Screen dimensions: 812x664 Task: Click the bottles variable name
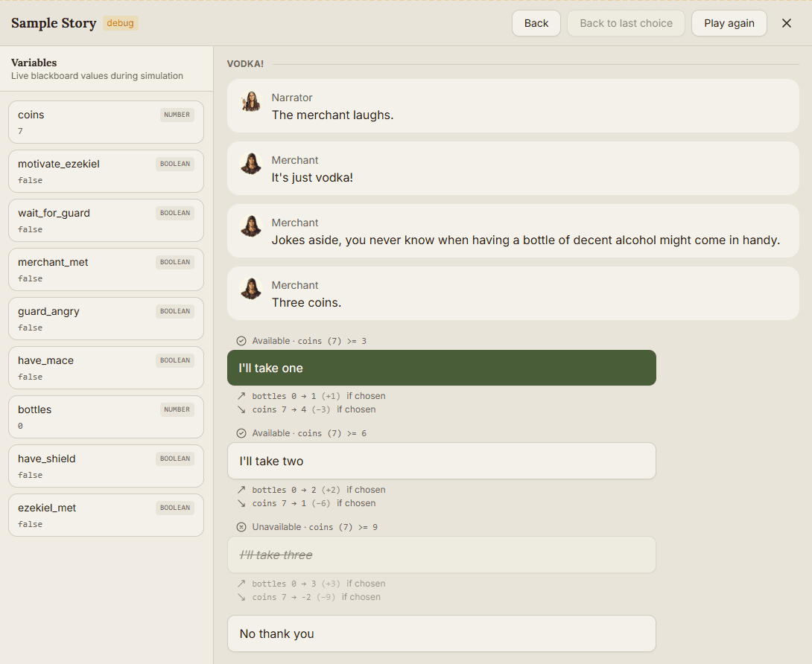(35, 410)
